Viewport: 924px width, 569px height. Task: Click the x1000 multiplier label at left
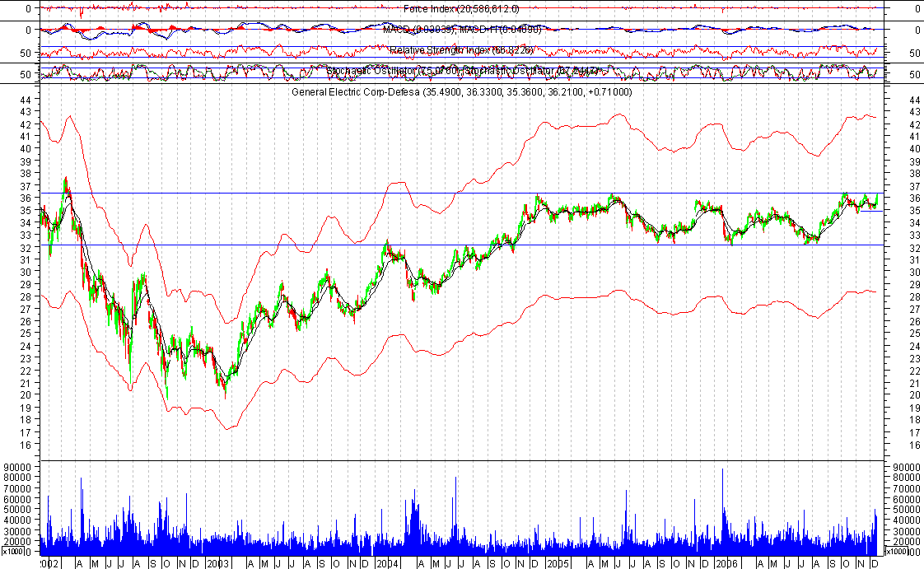tap(12, 552)
